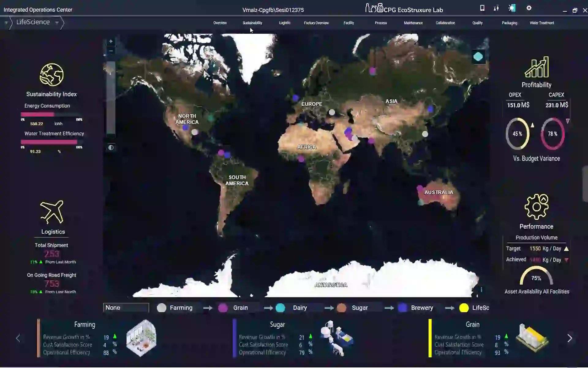Filter map by LifeSc yellow legend dot
Screen dimensions: 588x368
[x=464, y=308]
